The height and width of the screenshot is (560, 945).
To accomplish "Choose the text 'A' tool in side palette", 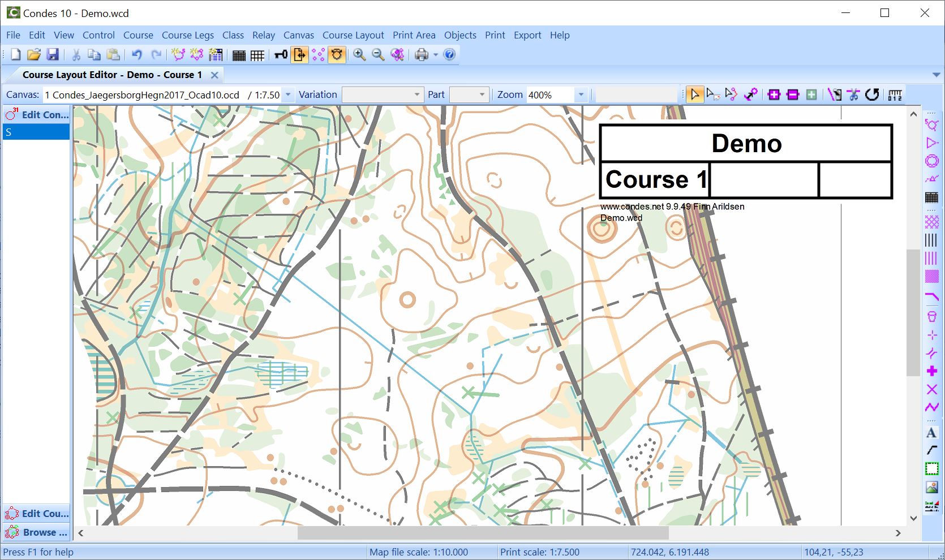I will (931, 433).
